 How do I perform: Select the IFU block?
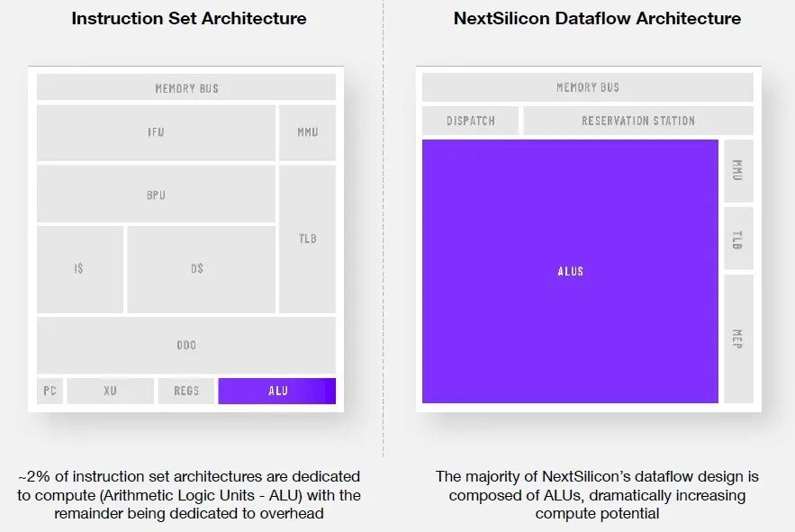156,132
